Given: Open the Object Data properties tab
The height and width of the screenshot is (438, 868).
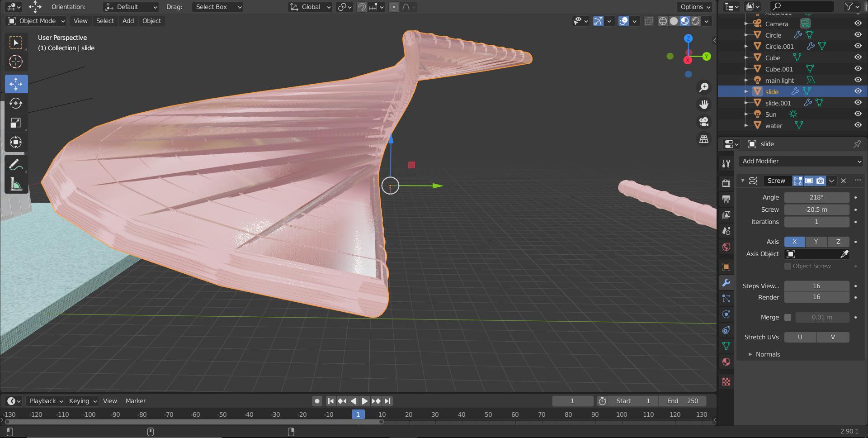Looking at the screenshot, I should pyautogui.click(x=726, y=346).
